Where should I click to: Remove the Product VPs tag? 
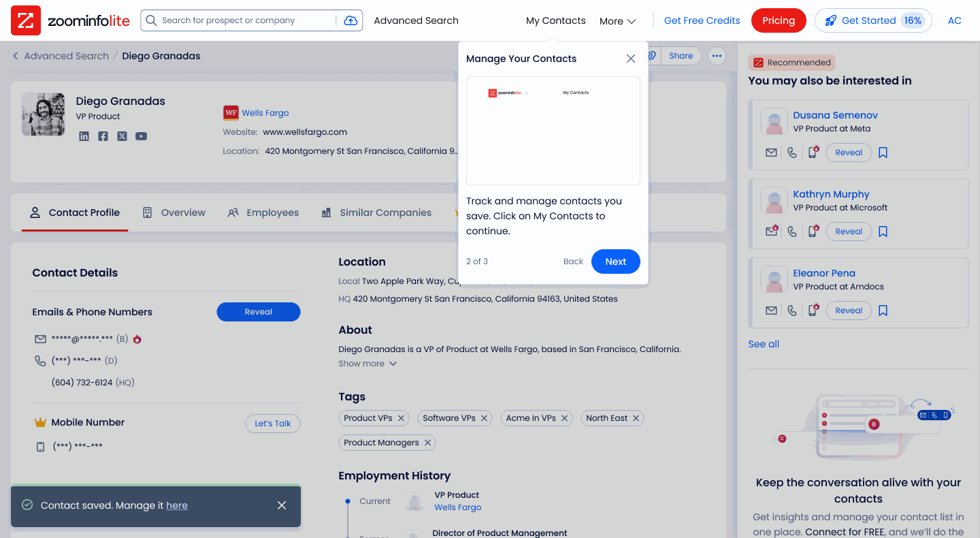coord(402,418)
